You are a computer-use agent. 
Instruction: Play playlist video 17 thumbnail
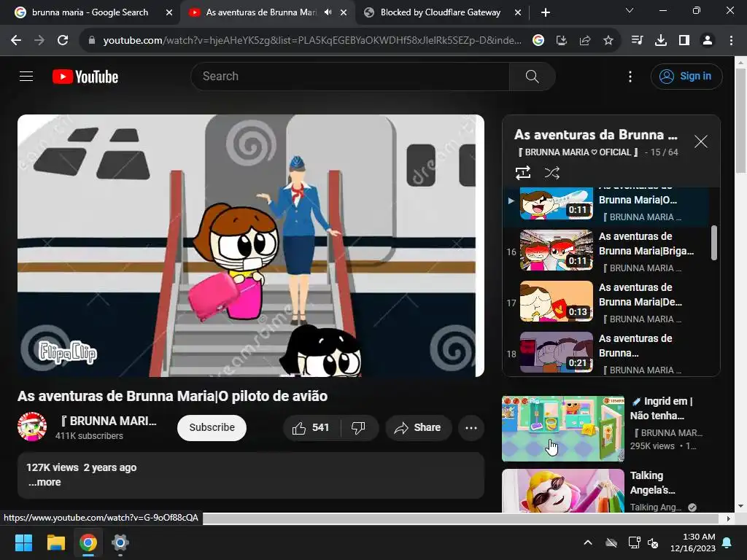(x=556, y=301)
